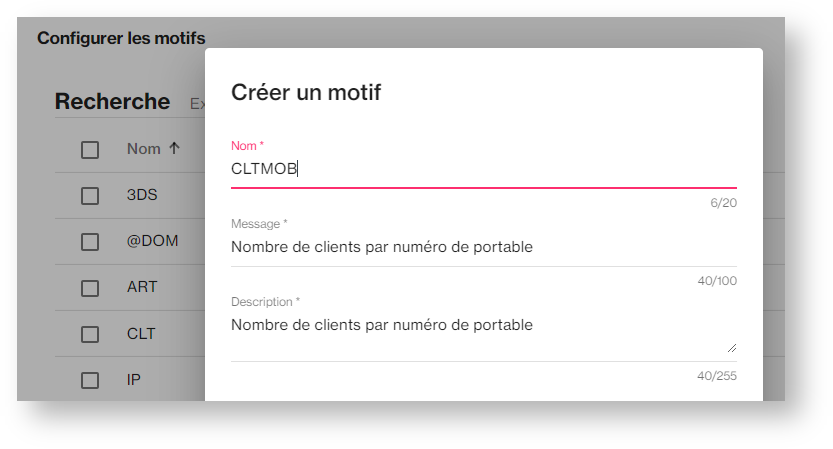Toggle the select-all checkbox in the table header
Image resolution: width=833 pixels, height=449 pixels.
[x=90, y=150]
